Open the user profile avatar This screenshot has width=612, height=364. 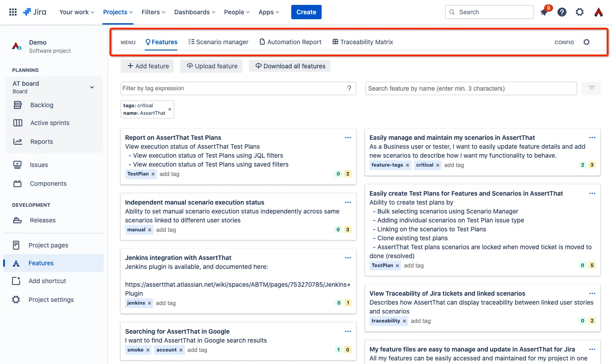pos(599,12)
